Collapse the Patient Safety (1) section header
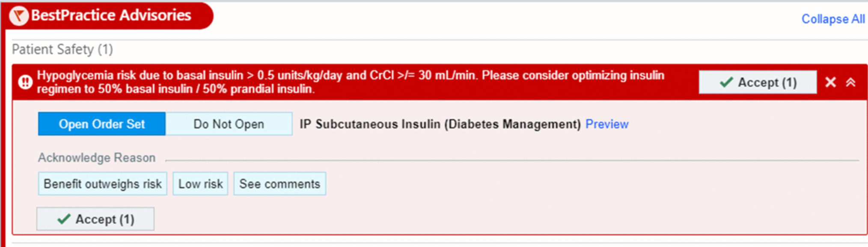 pyautogui.click(x=62, y=50)
